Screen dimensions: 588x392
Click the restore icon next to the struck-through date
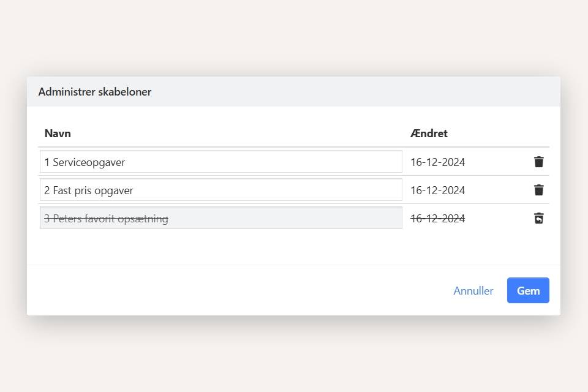coord(538,218)
